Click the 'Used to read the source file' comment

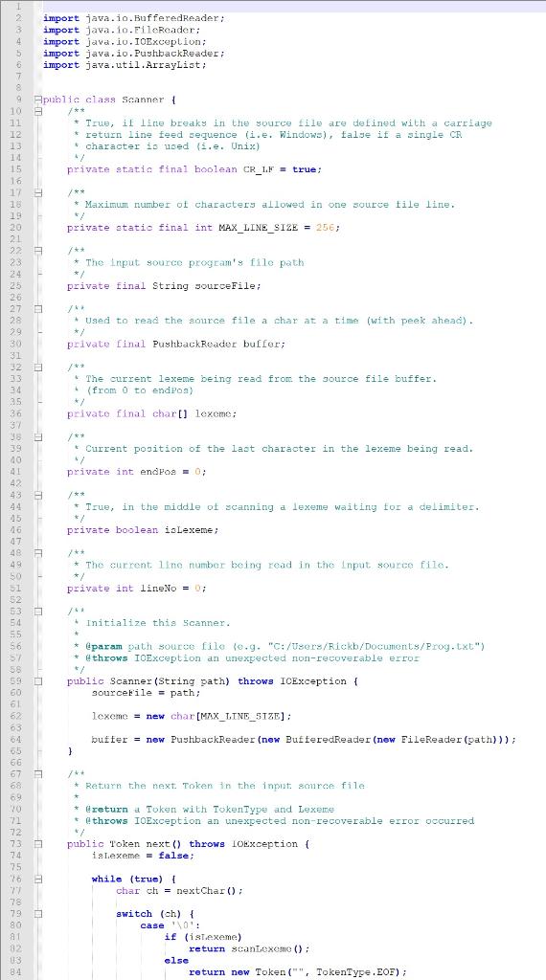coord(273,321)
